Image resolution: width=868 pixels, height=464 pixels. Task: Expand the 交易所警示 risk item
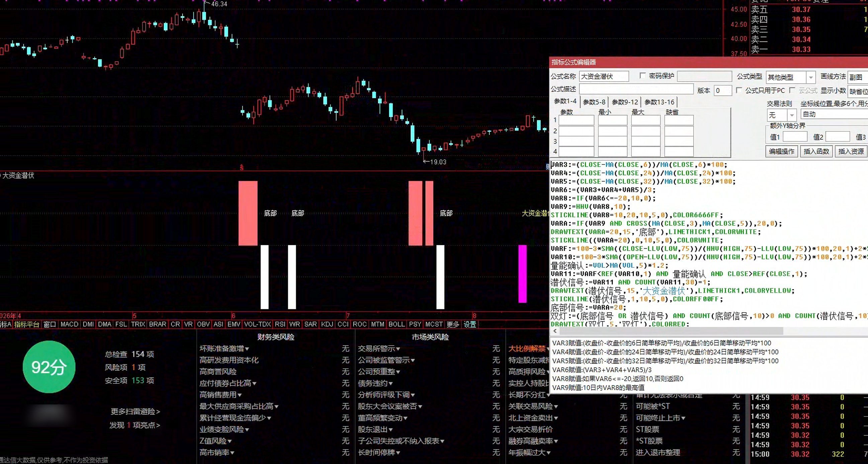coord(379,349)
